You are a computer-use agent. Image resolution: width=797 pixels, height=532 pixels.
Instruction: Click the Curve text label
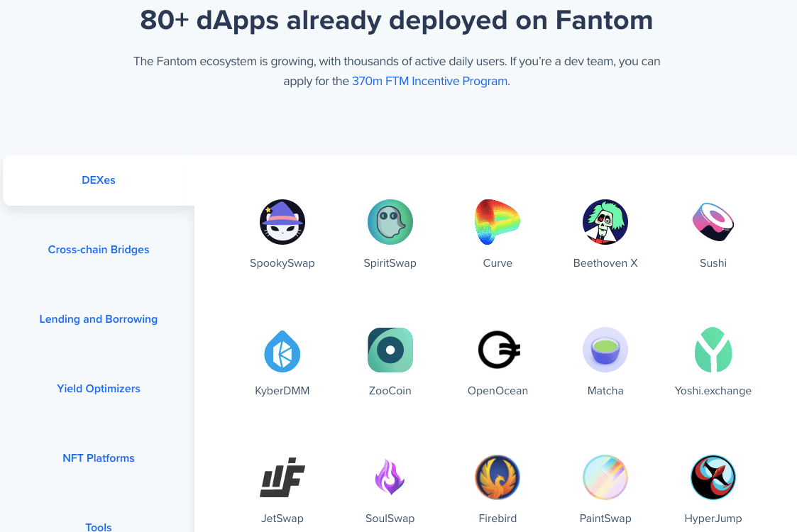pos(498,263)
